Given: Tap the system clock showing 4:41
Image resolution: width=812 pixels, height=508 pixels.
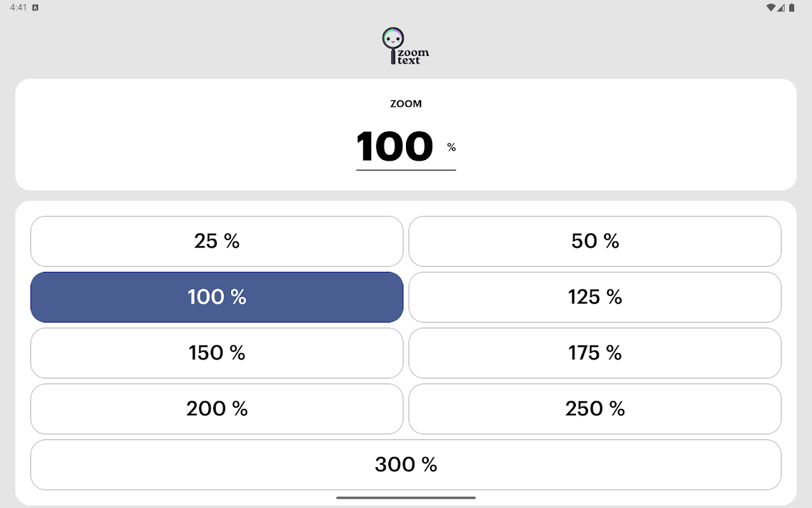Looking at the screenshot, I should (x=18, y=8).
